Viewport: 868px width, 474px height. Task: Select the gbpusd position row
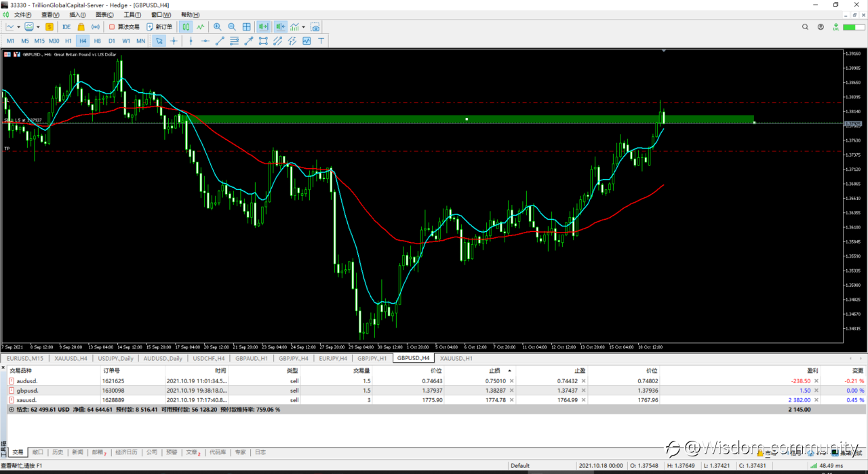(28, 391)
